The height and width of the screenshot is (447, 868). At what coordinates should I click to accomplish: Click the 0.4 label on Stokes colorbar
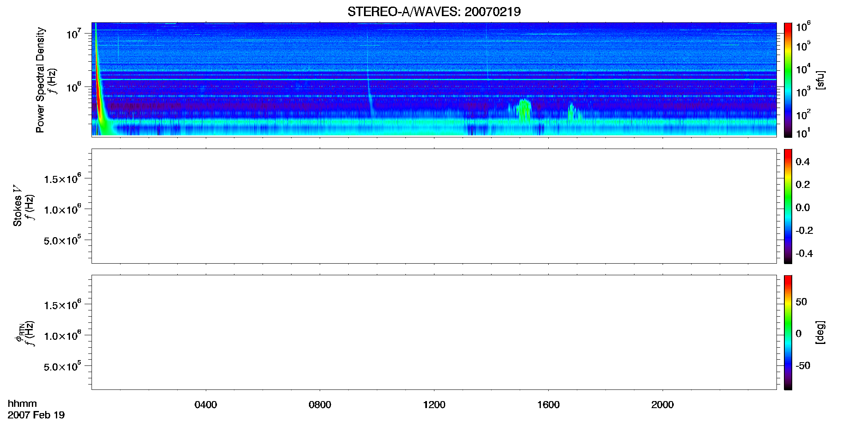pos(803,162)
